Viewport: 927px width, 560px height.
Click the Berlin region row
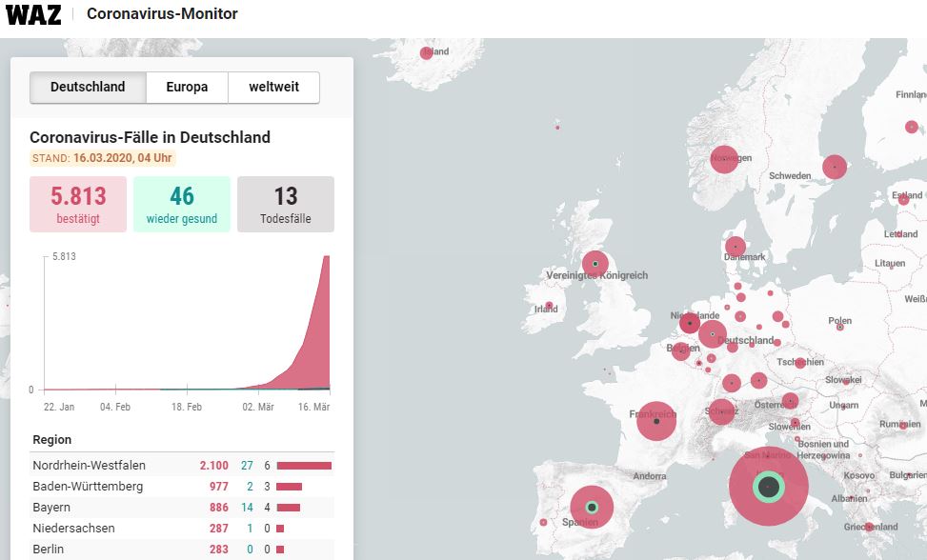[181, 549]
